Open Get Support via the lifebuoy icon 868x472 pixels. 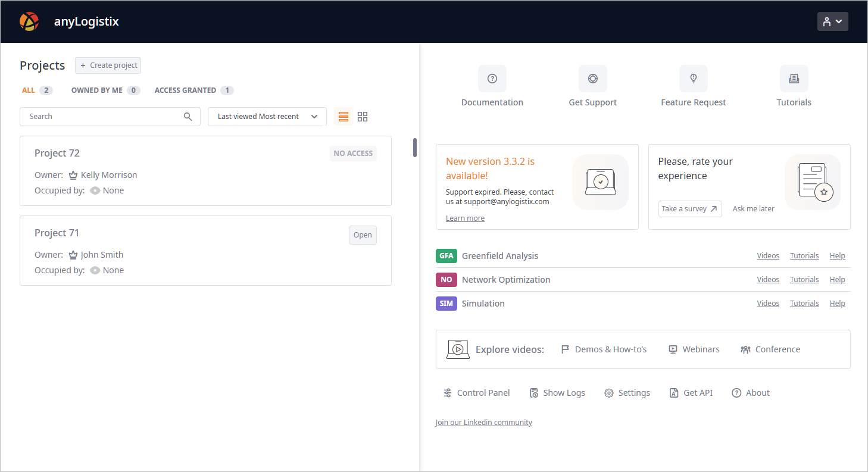pyautogui.click(x=593, y=79)
